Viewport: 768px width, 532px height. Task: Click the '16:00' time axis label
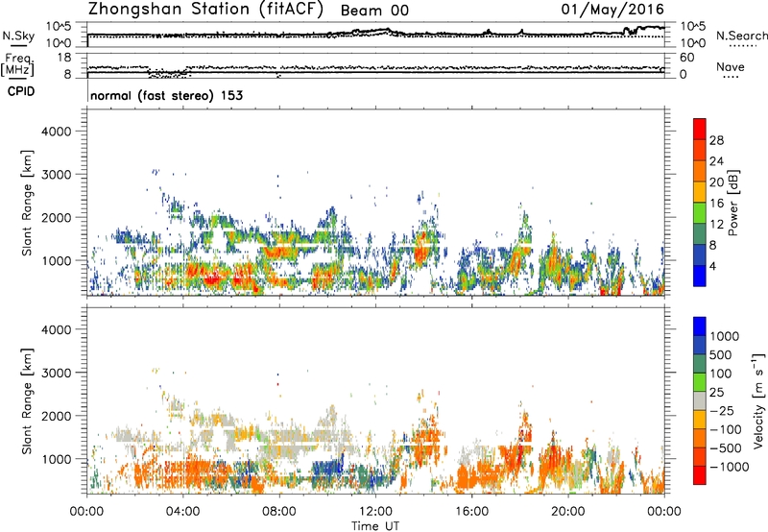point(471,512)
